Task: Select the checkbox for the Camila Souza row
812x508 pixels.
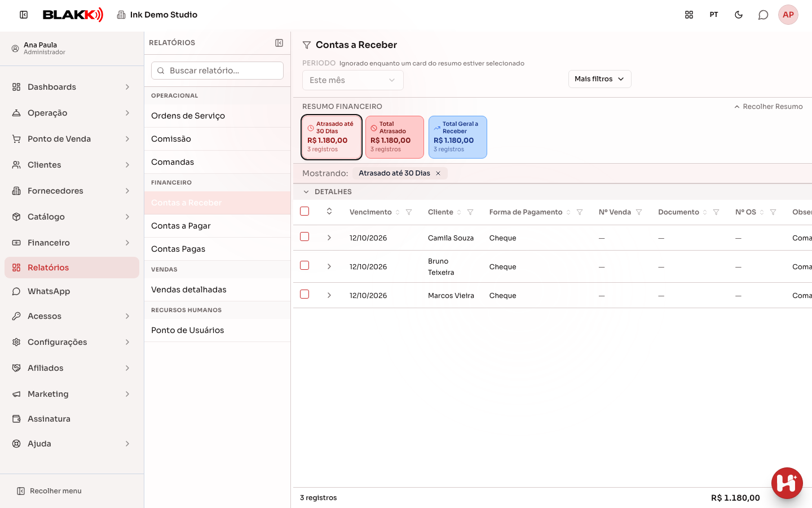Action: click(x=304, y=237)
